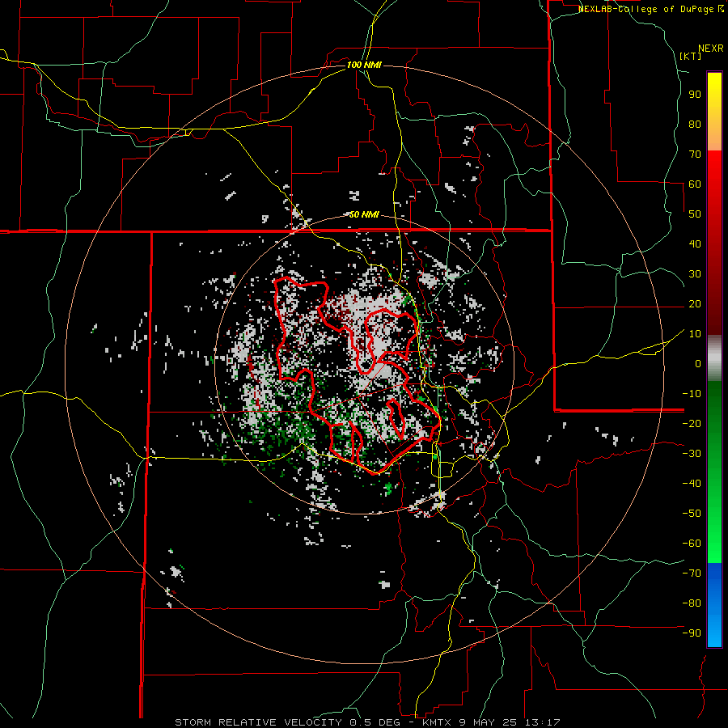Click the 100 NMI range ring label
728x728 pixels.
tap(364, 65)
